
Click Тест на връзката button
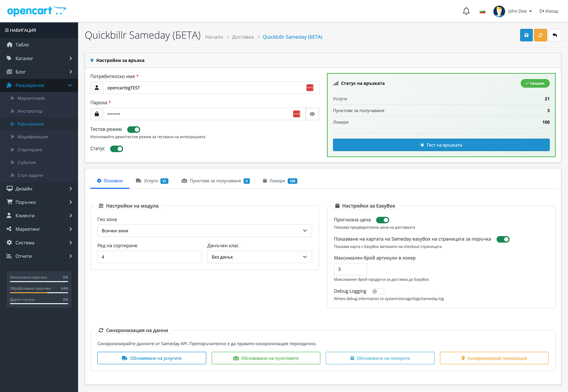441,145
